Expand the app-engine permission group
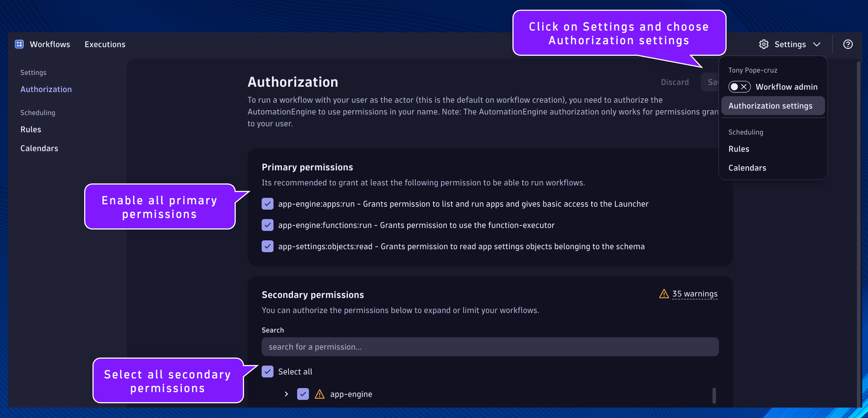Viewport: 868px width, 418px height. 286,394
